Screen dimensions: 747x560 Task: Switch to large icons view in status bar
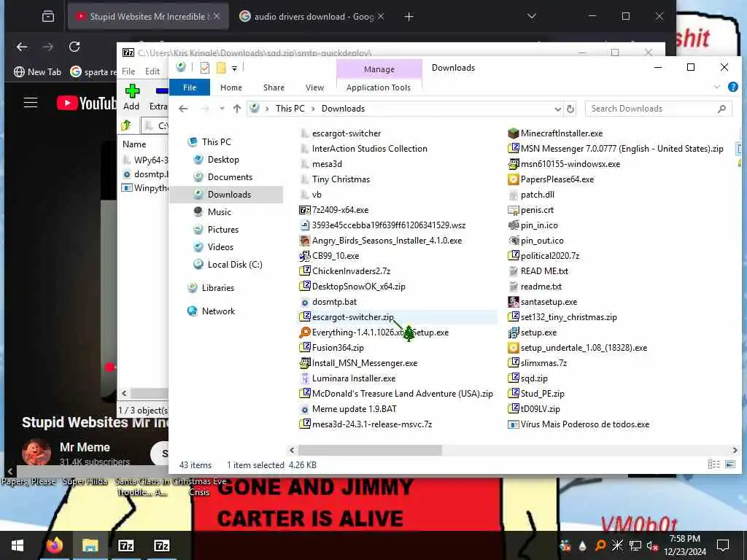coord(729,464)
